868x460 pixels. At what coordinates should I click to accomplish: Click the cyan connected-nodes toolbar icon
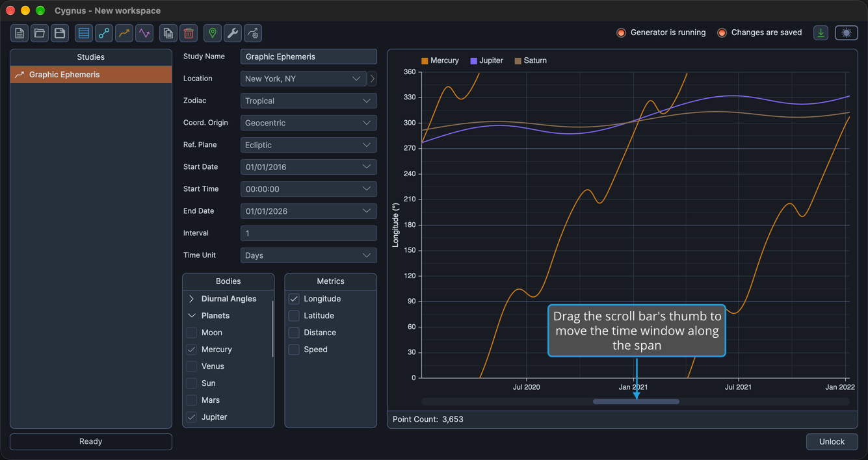point(104,33)
